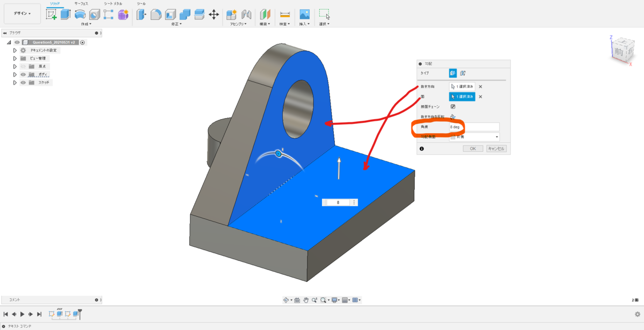Open the Assemble (アセンブリ) menu dropdown
The width and height of the screenshot is (644, 330).
pos(239,24)
